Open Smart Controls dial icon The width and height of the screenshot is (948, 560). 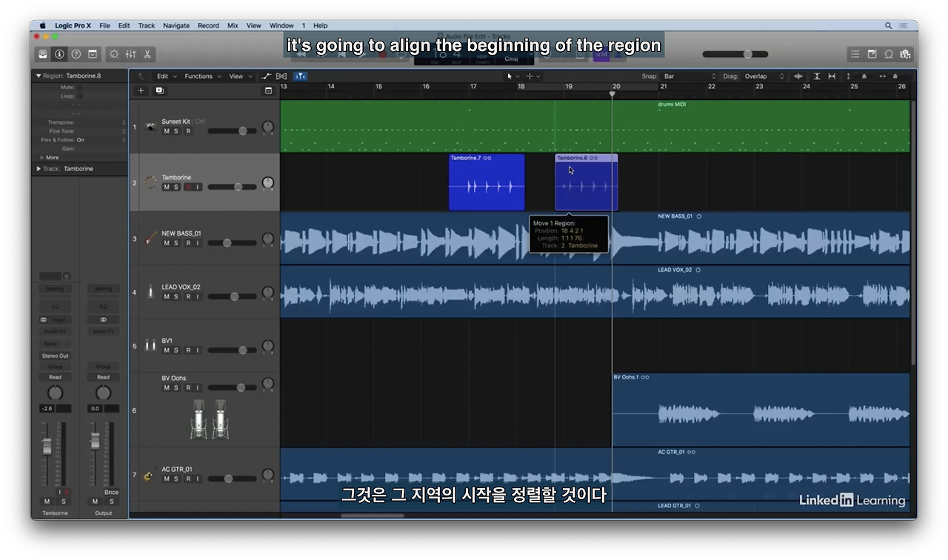113,54
